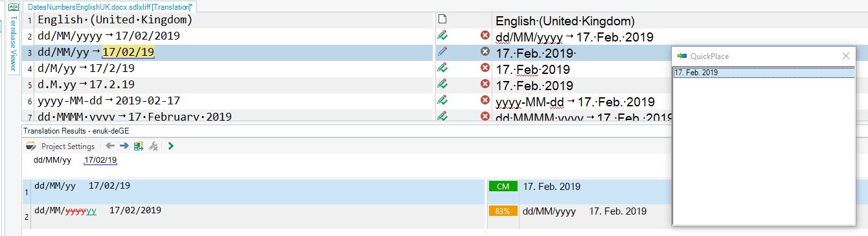Click the document icon in status column header
Screen dimensions: 868x236
tap(442, 20)
